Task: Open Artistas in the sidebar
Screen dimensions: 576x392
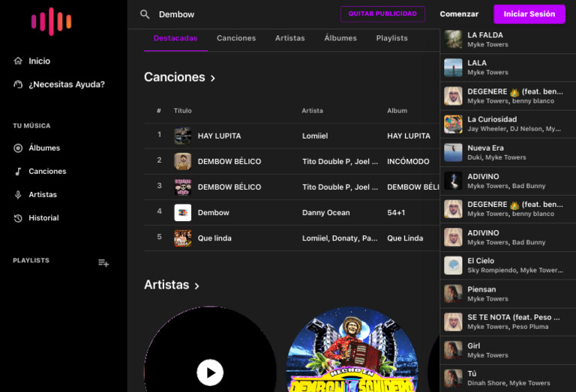Action: point(43,195)
